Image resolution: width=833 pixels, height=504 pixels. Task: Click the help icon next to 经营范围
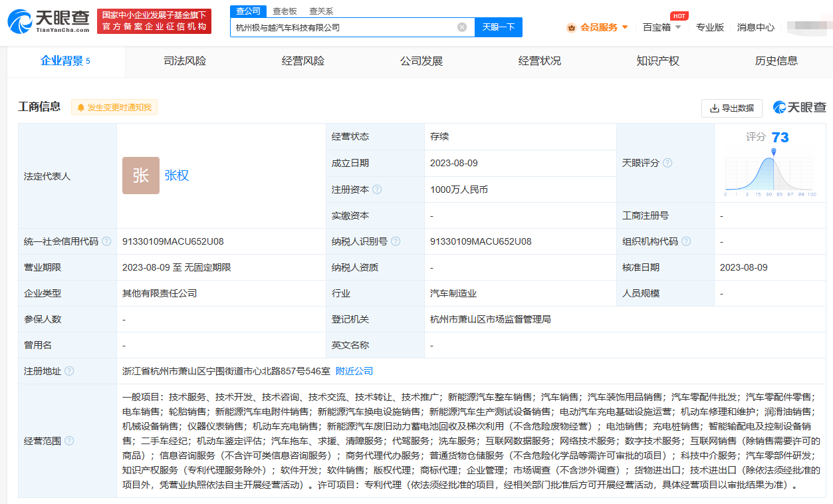[x=69, y=441]
